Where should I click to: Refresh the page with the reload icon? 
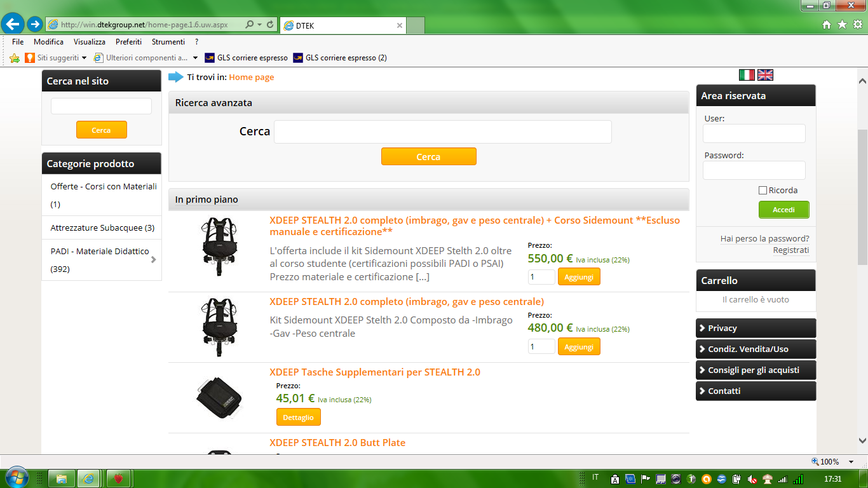tap(271, 25)
